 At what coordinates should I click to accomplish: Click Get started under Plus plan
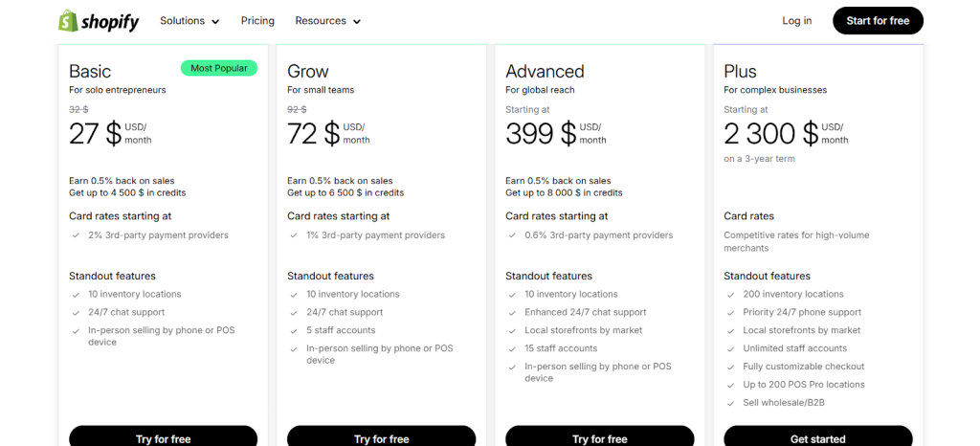click(817, 438)
